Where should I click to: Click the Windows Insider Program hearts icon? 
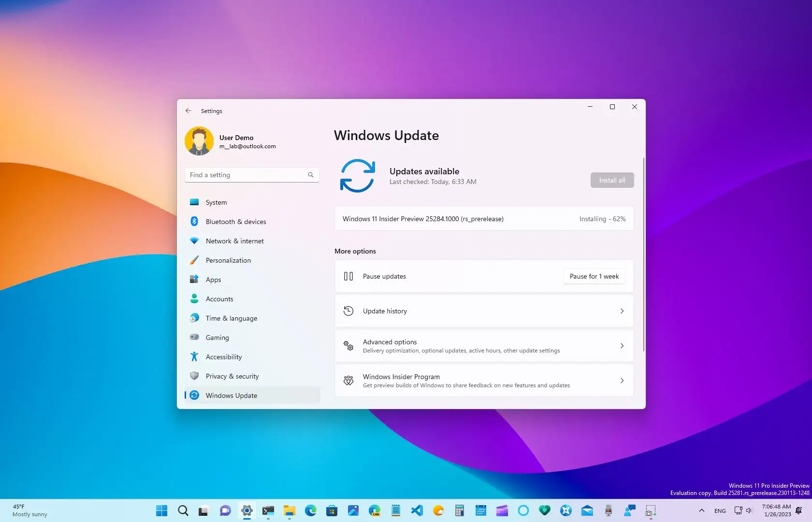click(x=348, y=381)
